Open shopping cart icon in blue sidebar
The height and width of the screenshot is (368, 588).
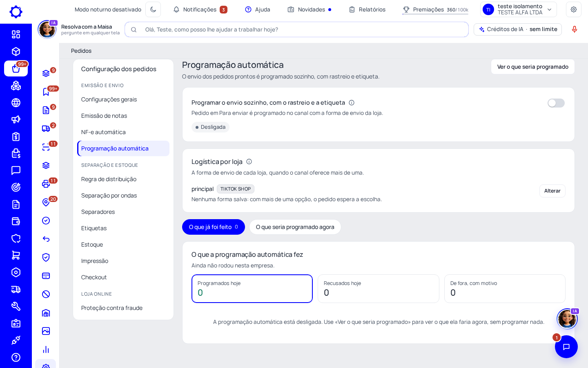(x=16, y=255)
